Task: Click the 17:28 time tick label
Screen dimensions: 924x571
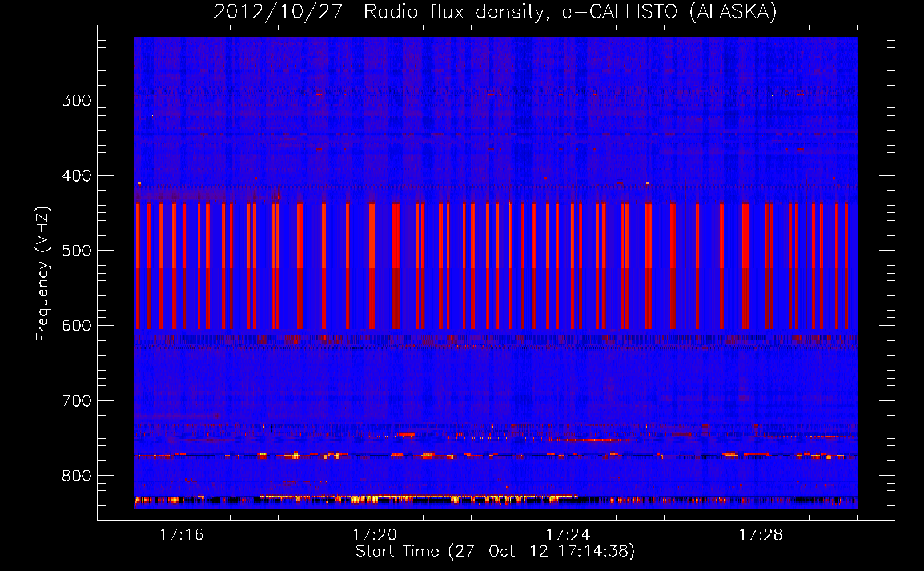Action: click(x=761, y=534)
